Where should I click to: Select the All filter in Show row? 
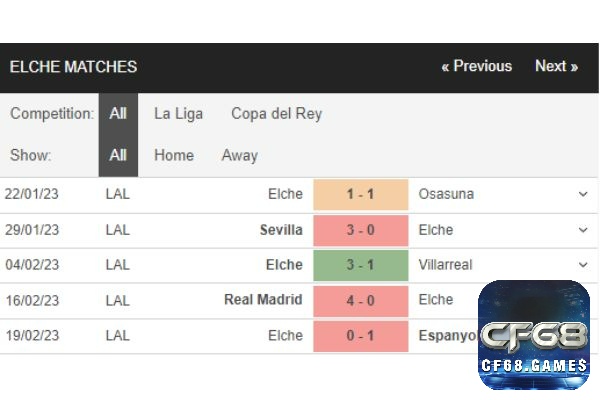tap(118, 155)
